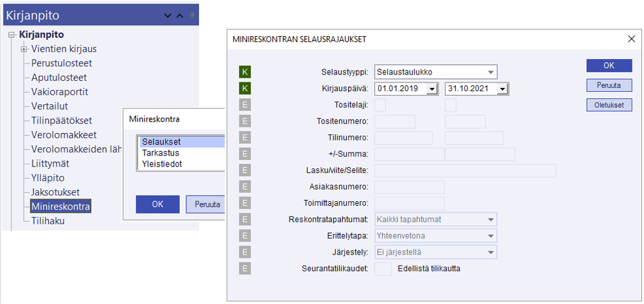
Task: Toggle the K indicator beside Kirjauspäivä
Action: [245, 88]
